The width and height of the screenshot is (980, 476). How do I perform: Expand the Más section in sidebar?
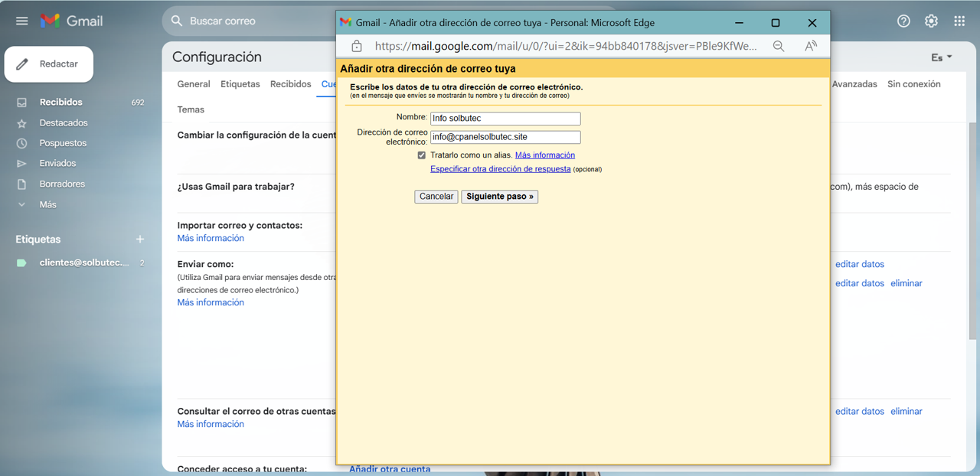[x=47, y=204]
